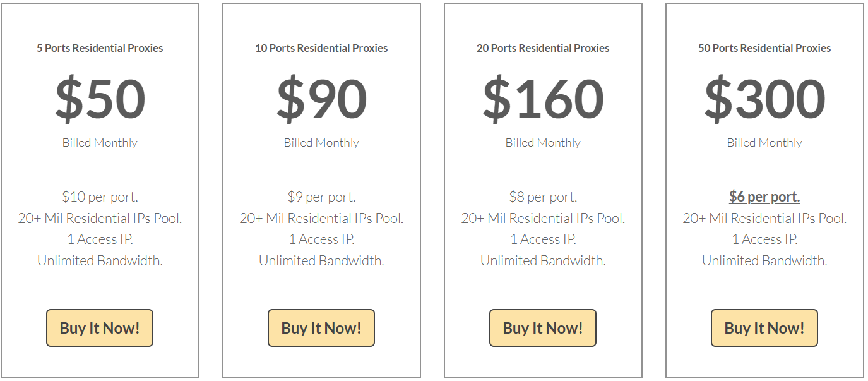Click Billed Monthly under the $50 price

[x=100, y=143]
